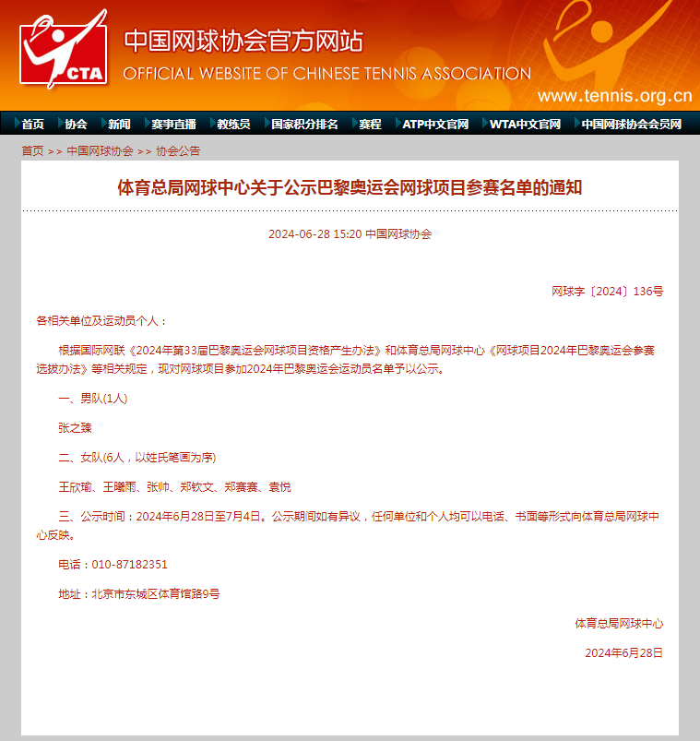The height and width of the screenshot is (741, 700).
Task: Click the 首页 breadcrumb link
Action: (x=32, y=150)
